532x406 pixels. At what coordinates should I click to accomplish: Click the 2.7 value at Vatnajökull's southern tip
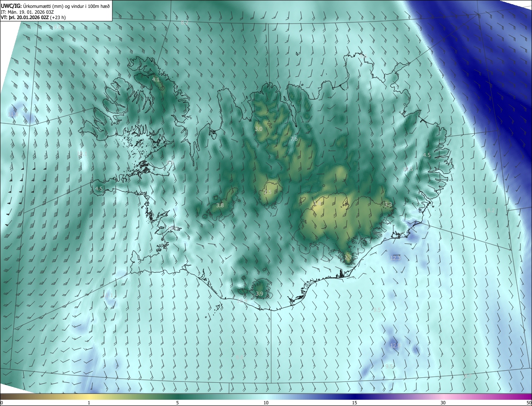point(348,258)
